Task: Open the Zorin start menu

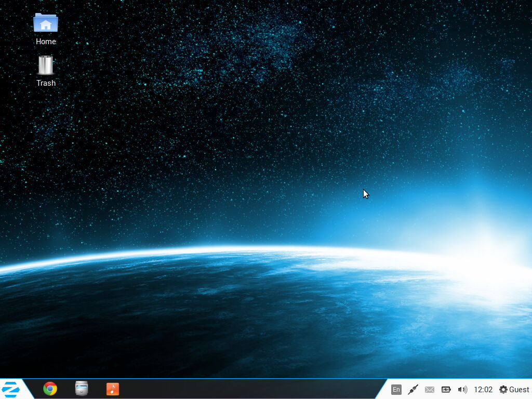Action: (x=11, y=389)
